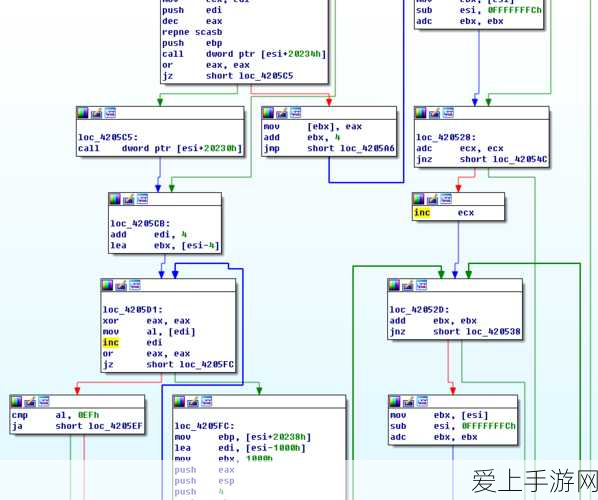Click the color palette icon above 'mov ebx, [esi]' near the bottom right
598x500 pixels.
click(395, 402)
